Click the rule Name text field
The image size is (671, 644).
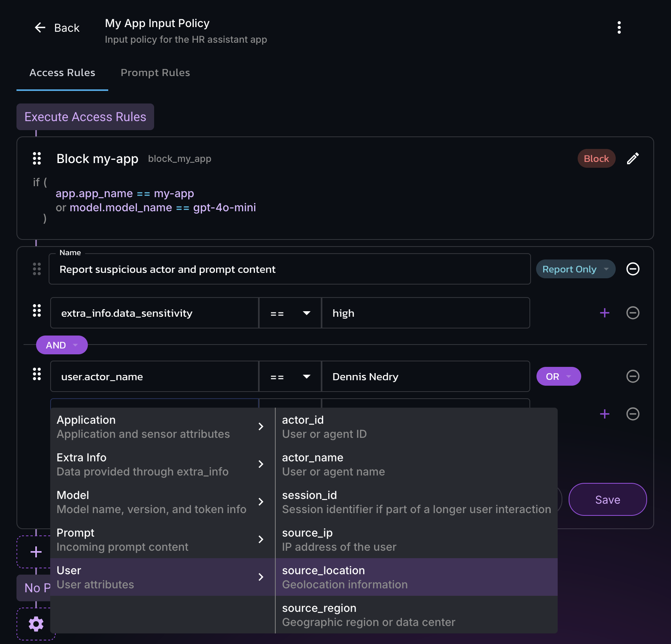(x=289, y=269)
